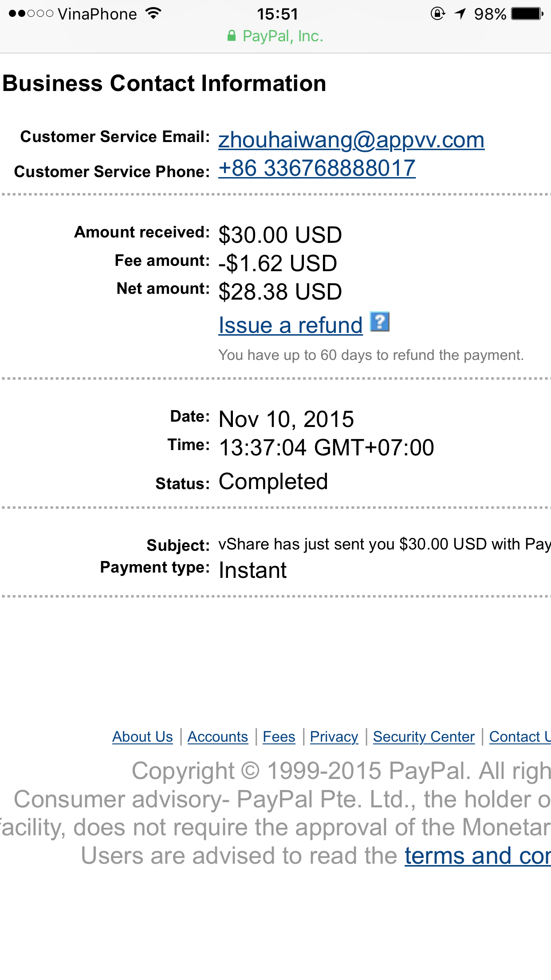This screenshot has width=551, height=980.
Task: Call the +86 customer service phone number
Action: point(317,169)
